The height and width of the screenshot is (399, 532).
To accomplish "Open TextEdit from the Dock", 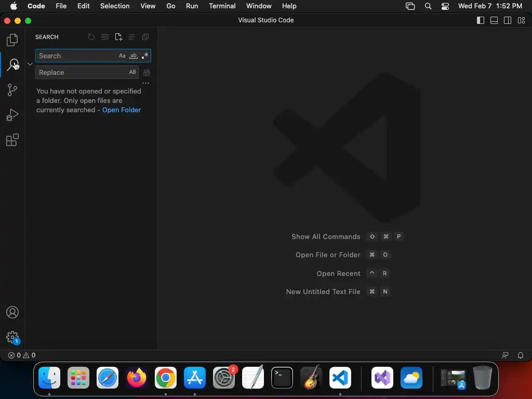I will point(253,378).
